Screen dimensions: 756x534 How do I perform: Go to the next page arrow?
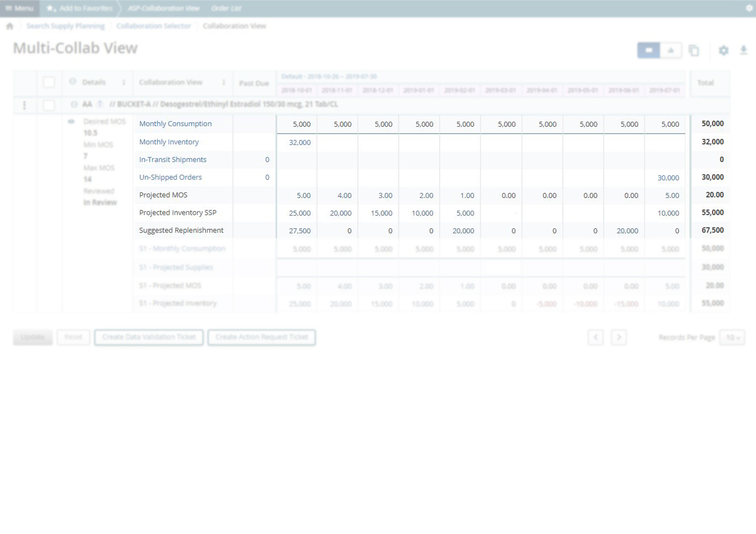click(x=619, y=337)
